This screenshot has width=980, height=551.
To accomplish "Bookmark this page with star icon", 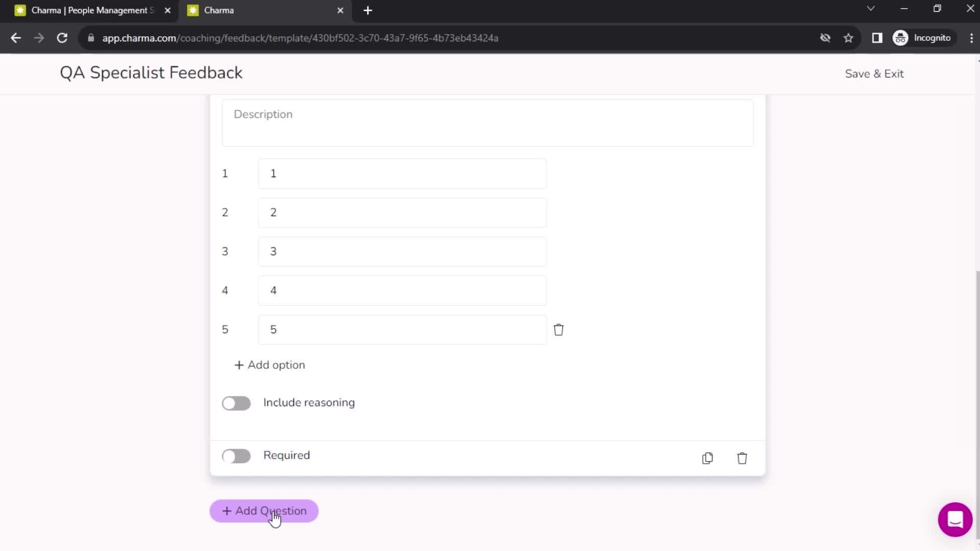I will click(x=848, y=38).
